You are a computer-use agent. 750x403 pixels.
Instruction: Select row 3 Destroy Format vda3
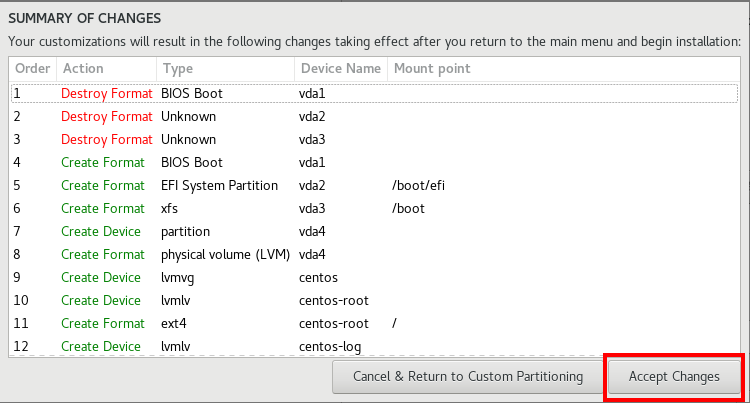pyautogui.click(x=374, y=139)
